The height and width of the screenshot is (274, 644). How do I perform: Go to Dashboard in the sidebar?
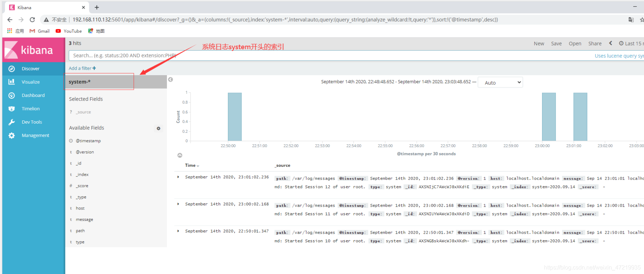point(33,95)
